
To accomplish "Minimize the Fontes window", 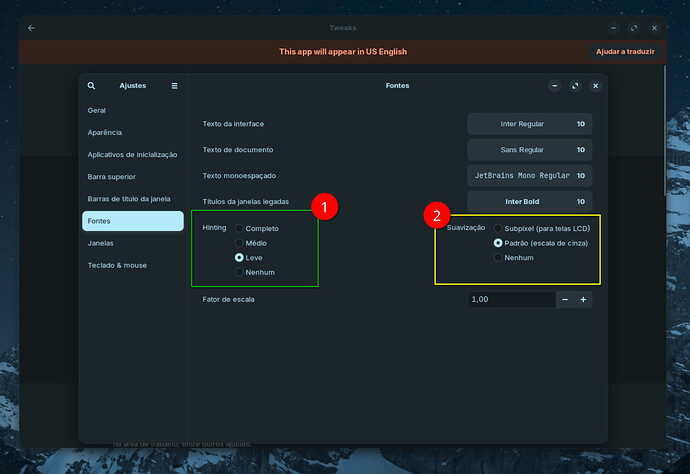I will click(x=555, y=86).
